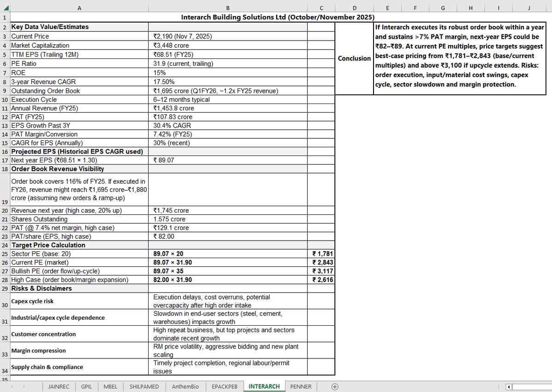Click 7.42% (FY25) margin cell

pyautogui.click(x=228, y=134)
